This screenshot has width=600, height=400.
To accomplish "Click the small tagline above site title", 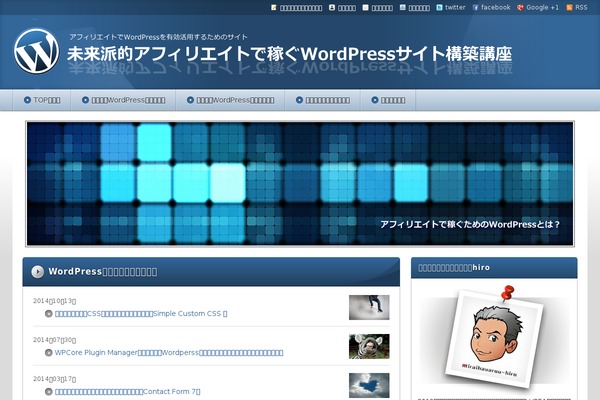I will click(158, 37).
